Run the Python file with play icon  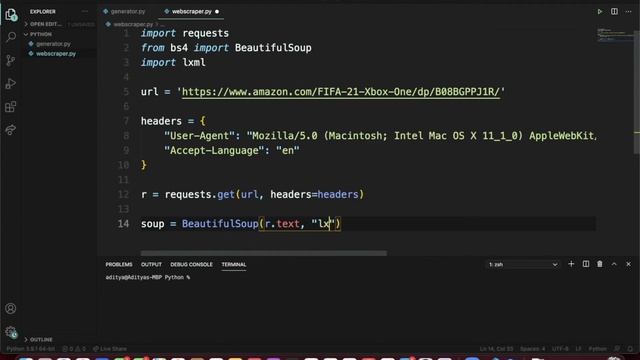(x=600, y=11)
